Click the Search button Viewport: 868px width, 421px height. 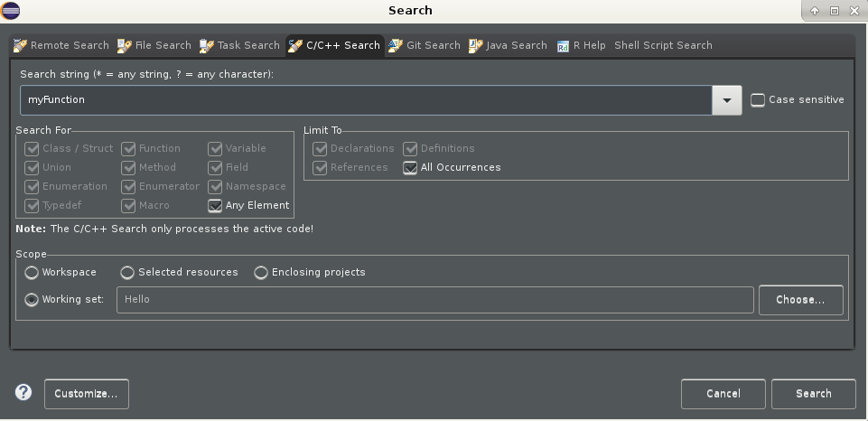(813, 394)
